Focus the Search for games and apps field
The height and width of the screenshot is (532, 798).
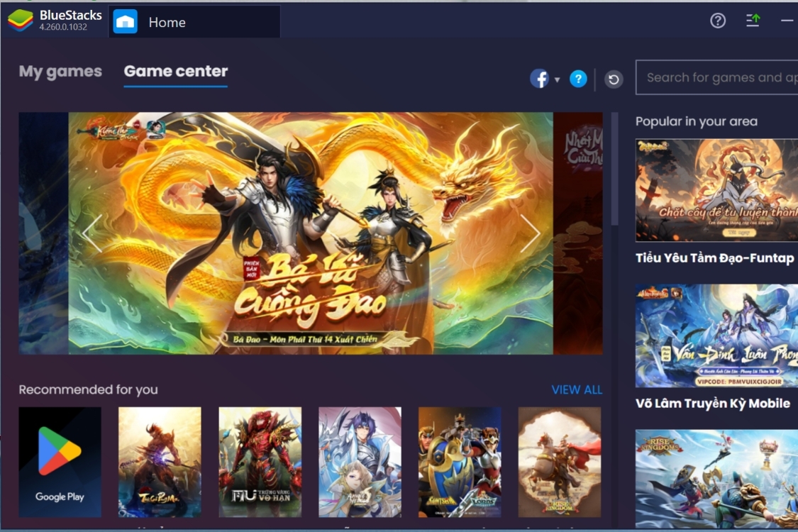coord(716,77)
